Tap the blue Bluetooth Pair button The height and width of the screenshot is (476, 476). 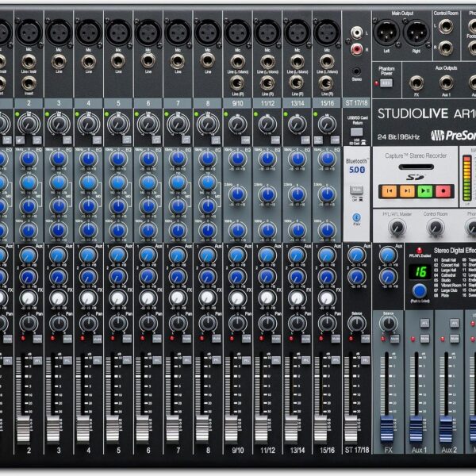coord(357,217)
